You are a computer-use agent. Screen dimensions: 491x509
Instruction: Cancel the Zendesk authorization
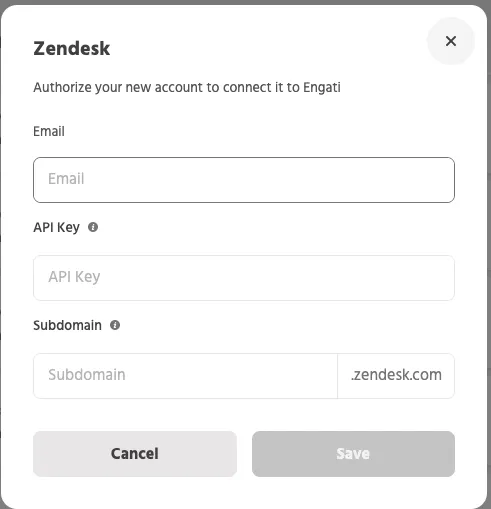pyautogui.click(x=135, y=454)
